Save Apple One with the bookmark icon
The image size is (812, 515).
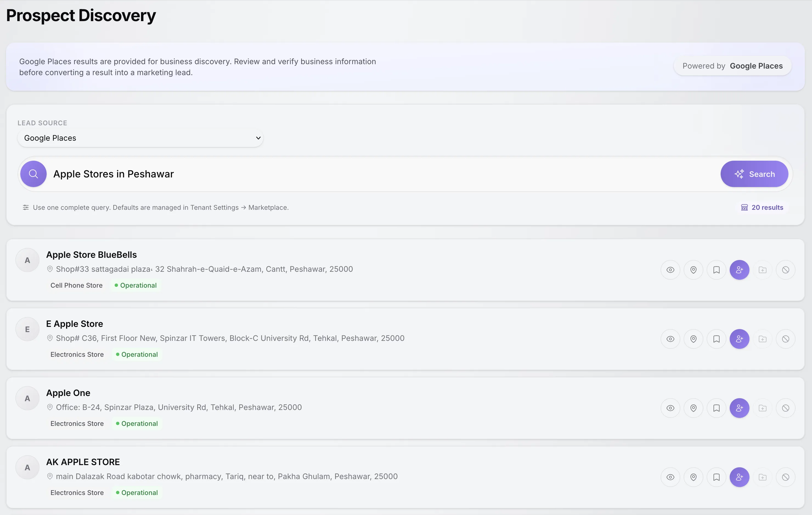coord(716,408)
